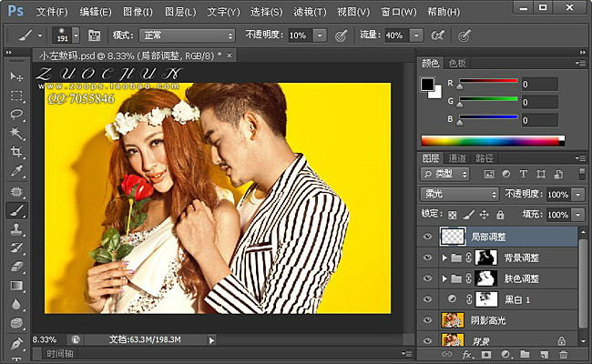Open layer filter 类型 dropdown
This screenshot has height=364, width=592.
pos(444,174)
